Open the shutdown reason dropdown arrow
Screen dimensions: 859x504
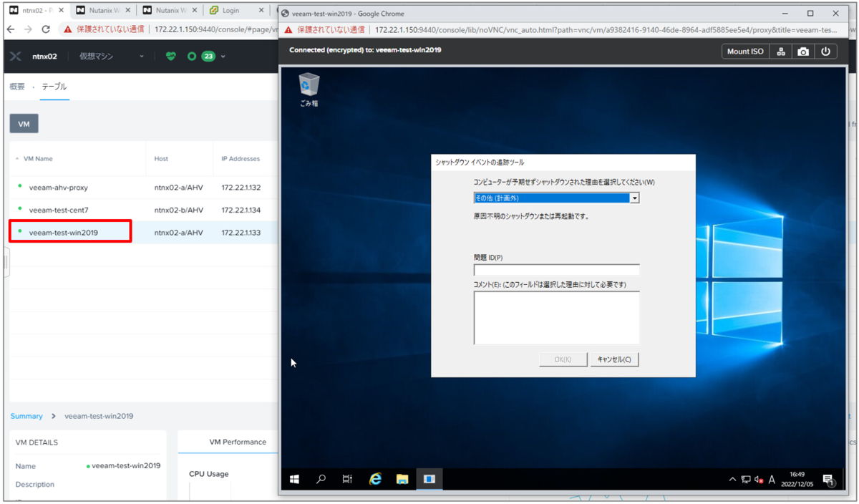[x=634, y=198]
